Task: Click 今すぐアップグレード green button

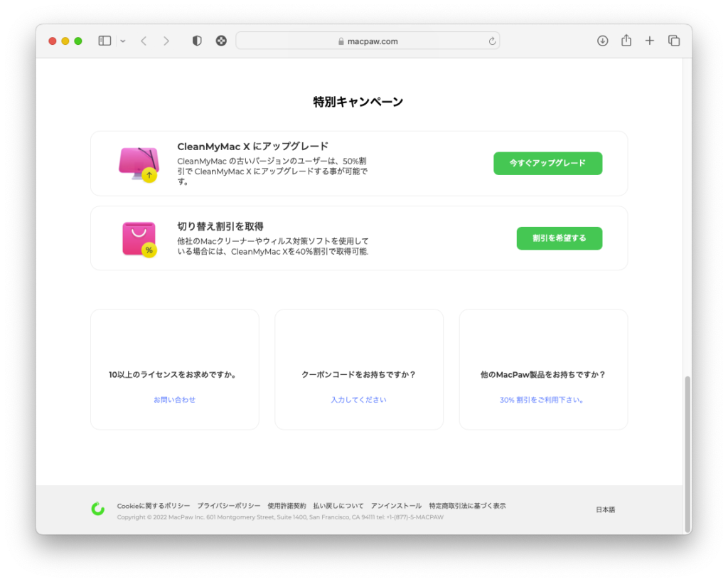Action: click(548, 163)
